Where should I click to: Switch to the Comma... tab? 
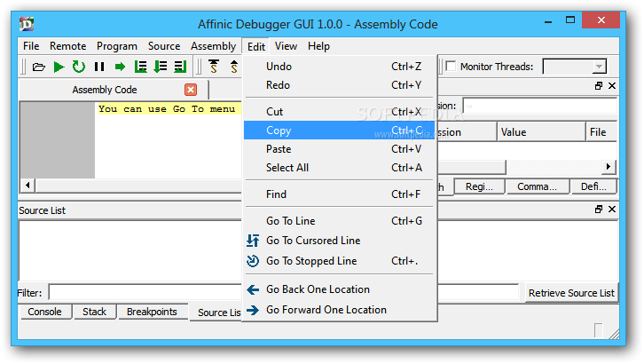[x=538, y=186]
